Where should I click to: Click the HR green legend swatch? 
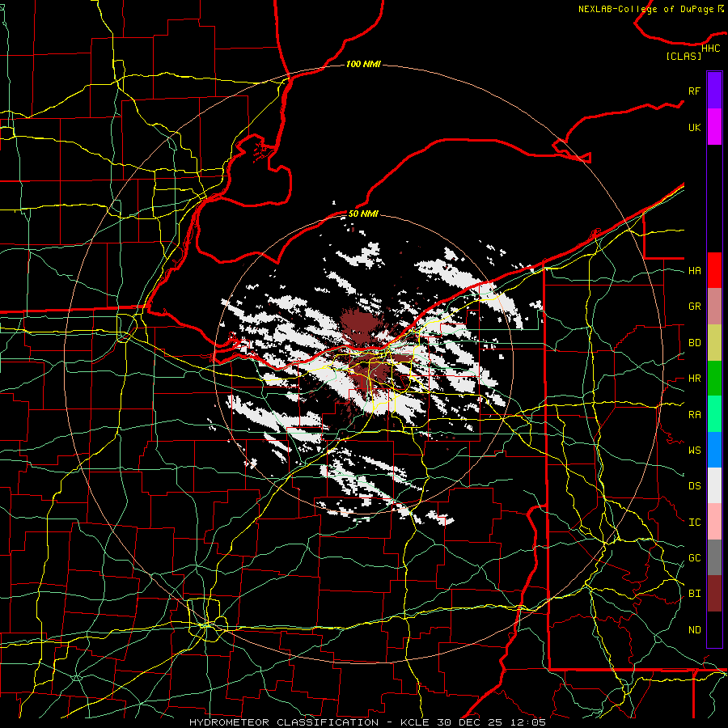coord(714,378)
